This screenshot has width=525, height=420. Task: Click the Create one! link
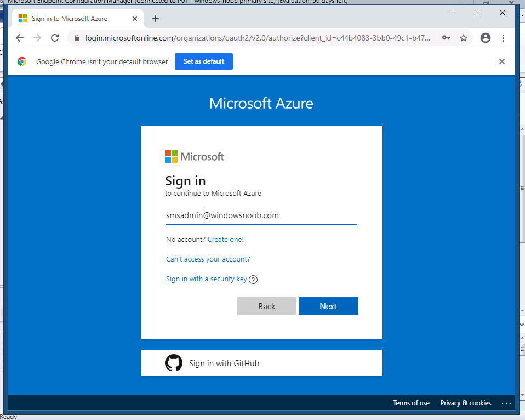(x=226, y=240)
